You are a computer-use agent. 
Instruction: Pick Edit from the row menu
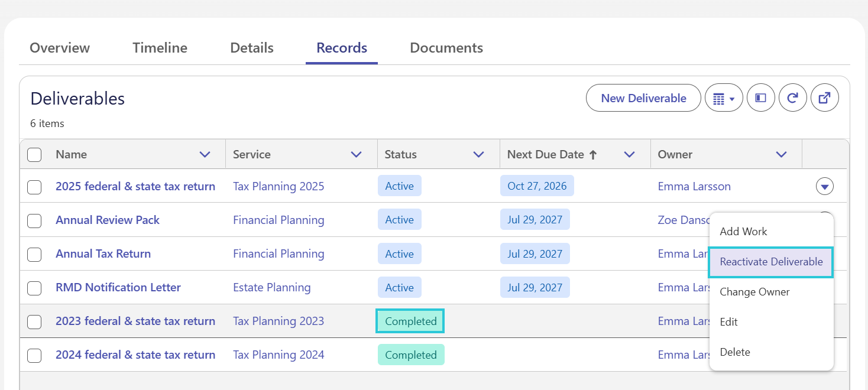point(772,322)
